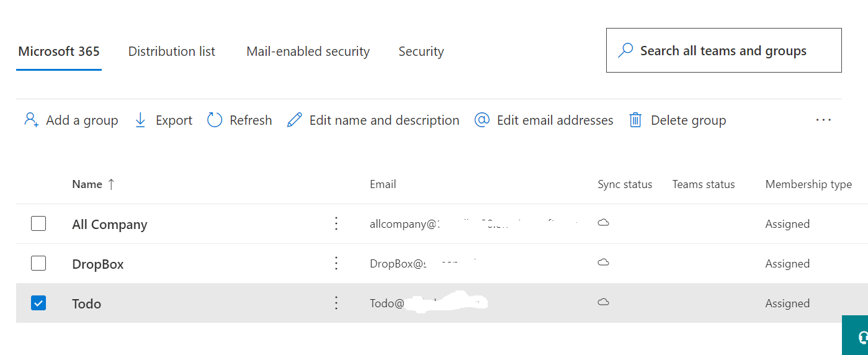The width and height of the screenshot is (868, 355).
Task: Switch to the Distribution list tab
Action: 172,52
